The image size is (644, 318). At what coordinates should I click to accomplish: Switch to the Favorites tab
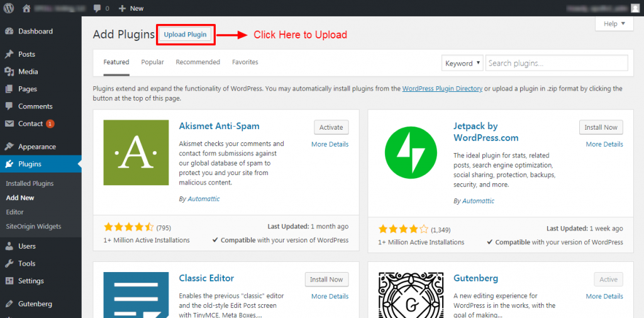coord(245,62)
